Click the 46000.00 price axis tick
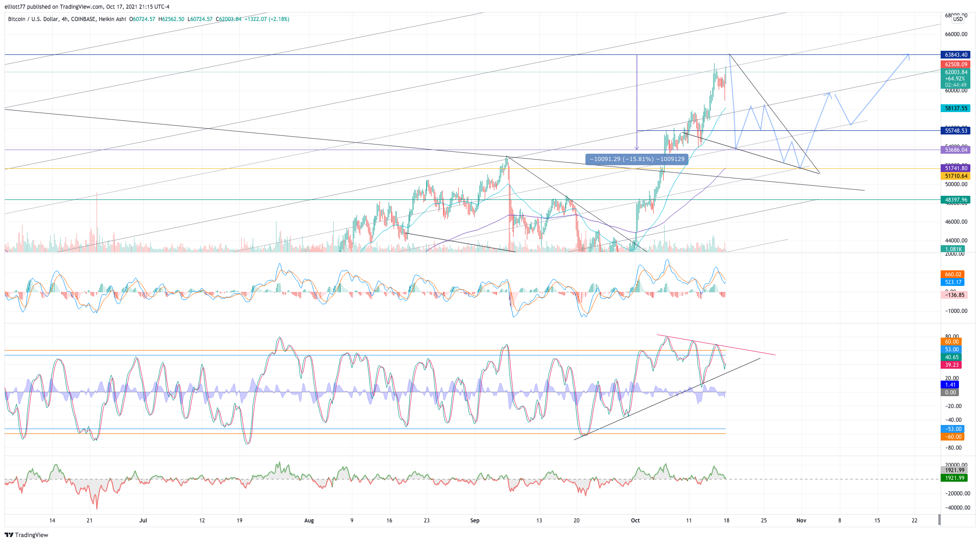The image size is (980, 543). (956, 222)
